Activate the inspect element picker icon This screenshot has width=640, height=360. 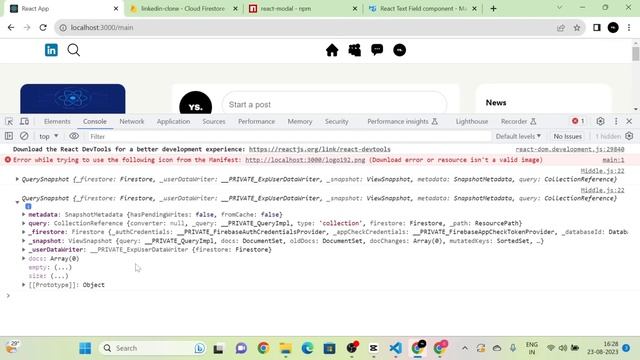click(x=9, y=122)
